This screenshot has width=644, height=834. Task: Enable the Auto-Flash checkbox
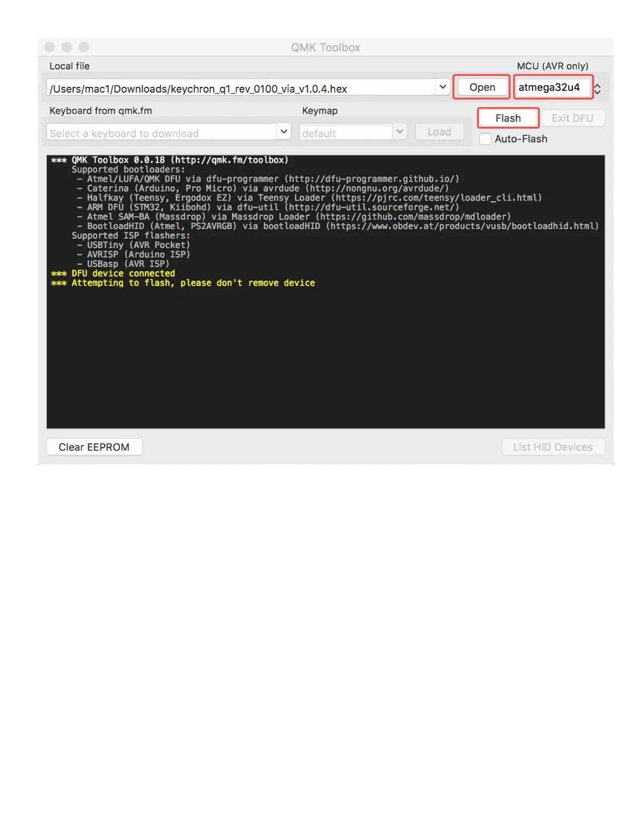[x=485, y=139]
